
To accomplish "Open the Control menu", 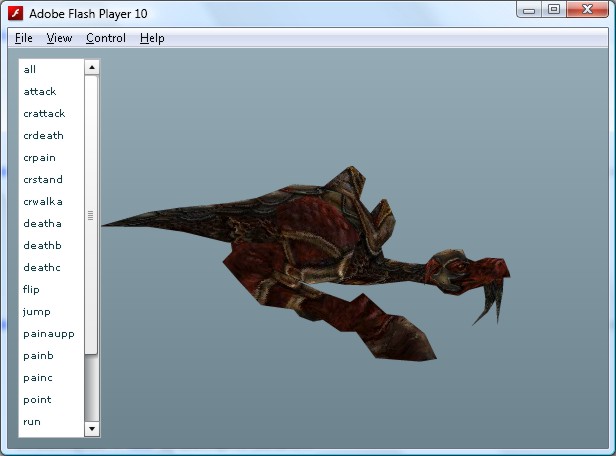I will pos(106,38).
